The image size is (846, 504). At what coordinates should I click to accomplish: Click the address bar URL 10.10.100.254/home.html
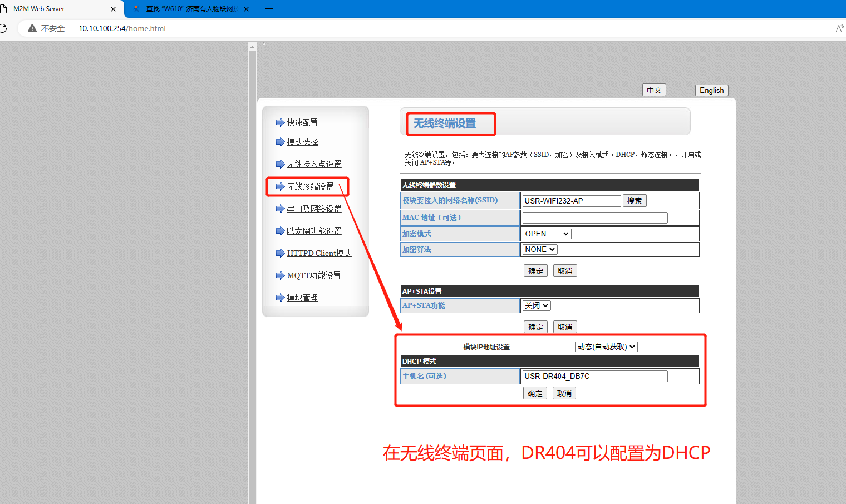[x=122, y=28]
